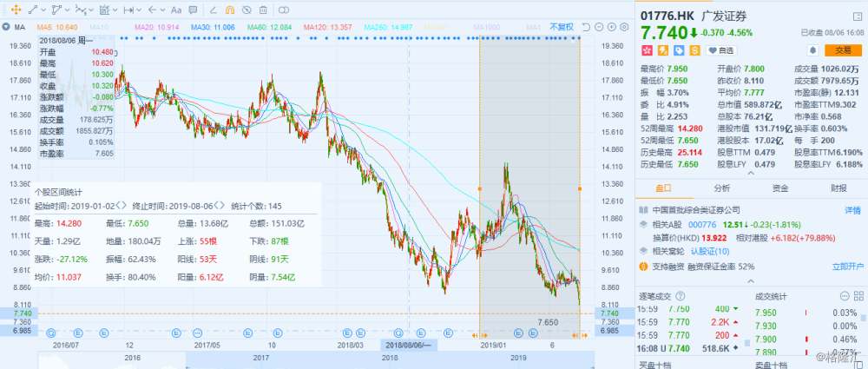The image size is (868, 369).
Task: Open the 详情 company details link
Action: pyautogui.click(x=852, y=210)
